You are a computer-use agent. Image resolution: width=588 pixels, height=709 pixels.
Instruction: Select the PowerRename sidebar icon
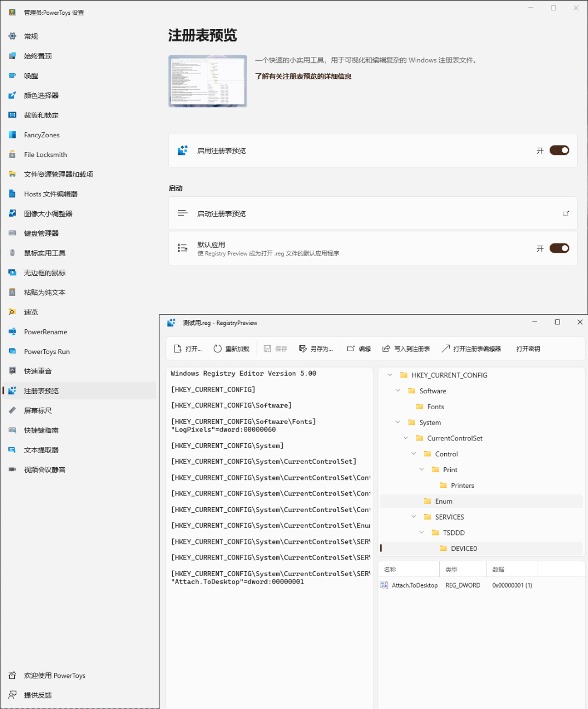(x=12, y=332)
